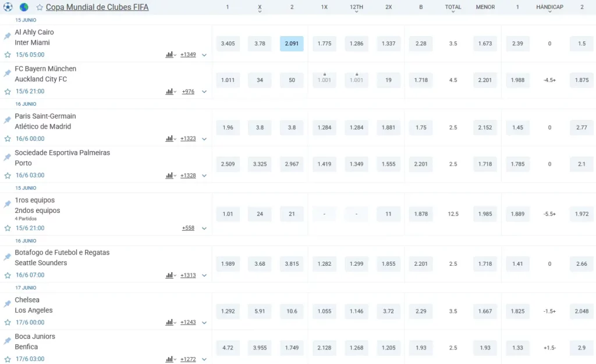Pin the Paris Saint-Germain match
596x364 pixels.
pyautogui.click(x=7, y=120)
